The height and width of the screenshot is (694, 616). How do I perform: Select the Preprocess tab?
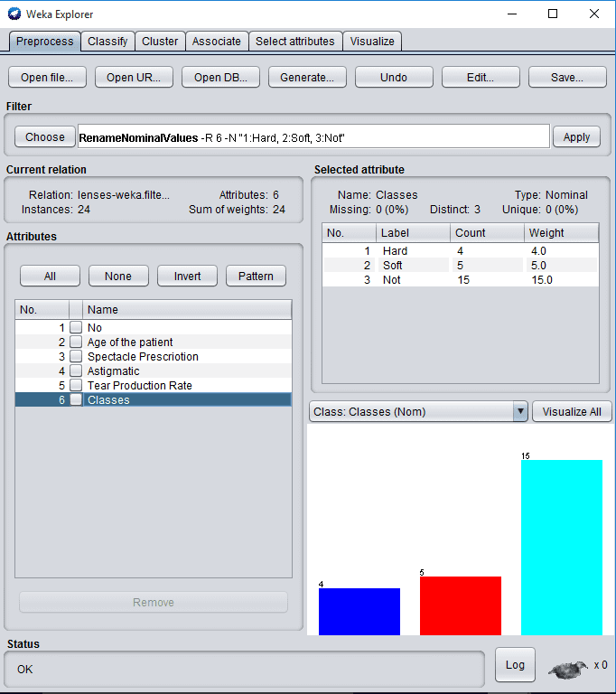(x=44, y=42)
